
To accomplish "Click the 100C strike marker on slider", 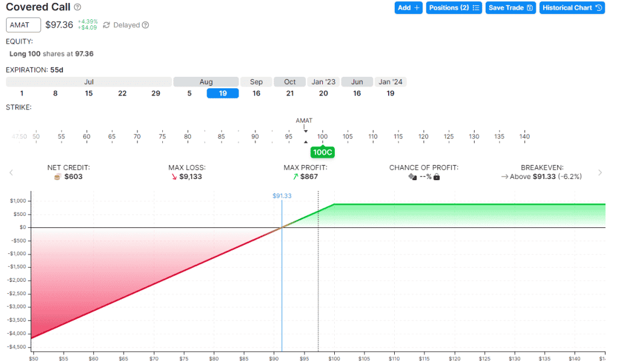I will 323,152.
